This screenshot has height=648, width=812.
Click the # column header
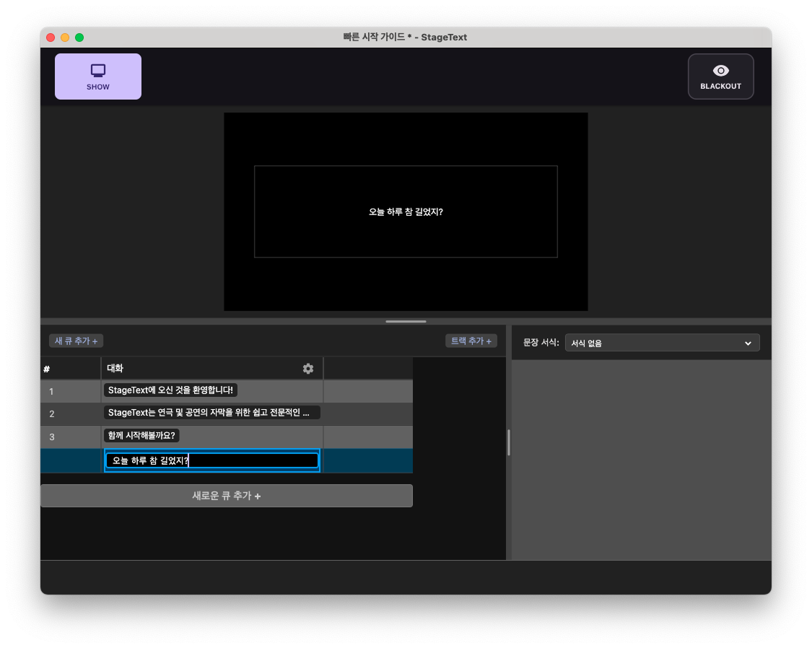(x=46, y=368)
